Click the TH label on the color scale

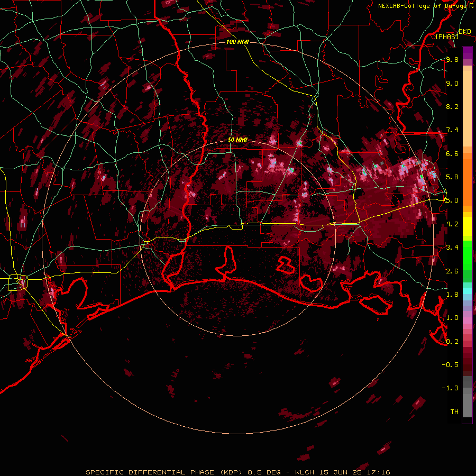coord(454,412)
